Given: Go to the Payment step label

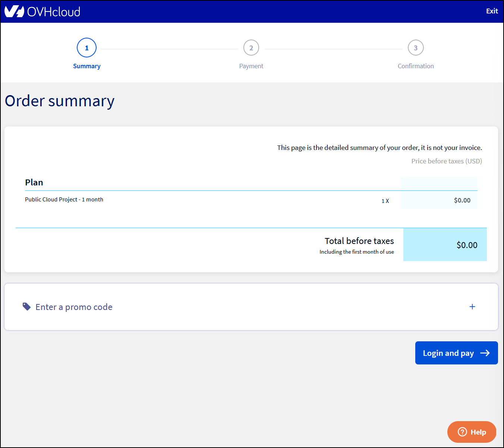Looking at the screenshot, I should (x=251, y=66).
